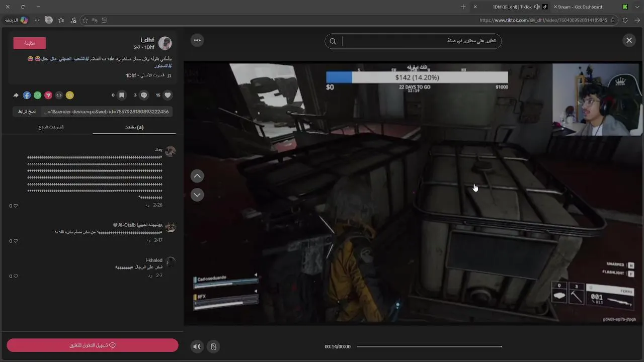Select the 1Dhf TikTok browser tab
The height and width of the screenshot is (362, 644).
coord(512,7)
